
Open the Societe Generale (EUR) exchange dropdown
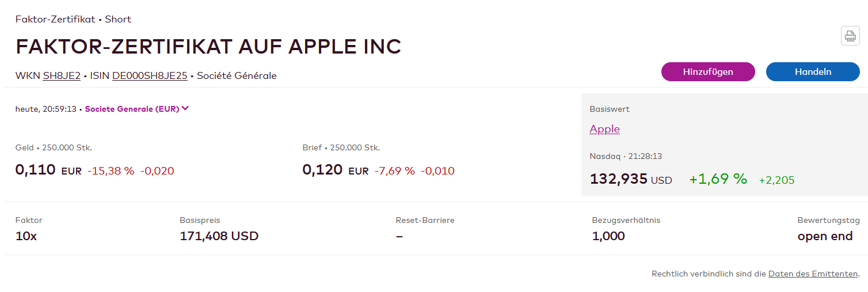point(137,109)
